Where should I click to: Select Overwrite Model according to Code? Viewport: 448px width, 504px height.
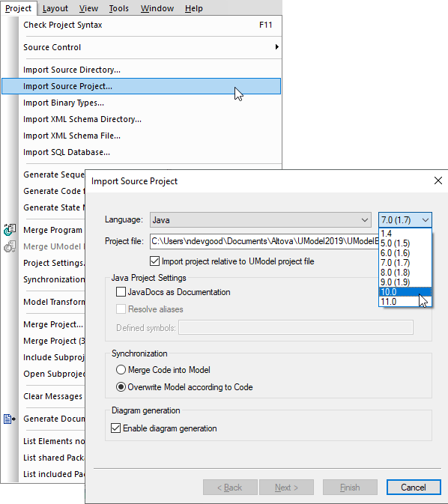click(121, 387)
